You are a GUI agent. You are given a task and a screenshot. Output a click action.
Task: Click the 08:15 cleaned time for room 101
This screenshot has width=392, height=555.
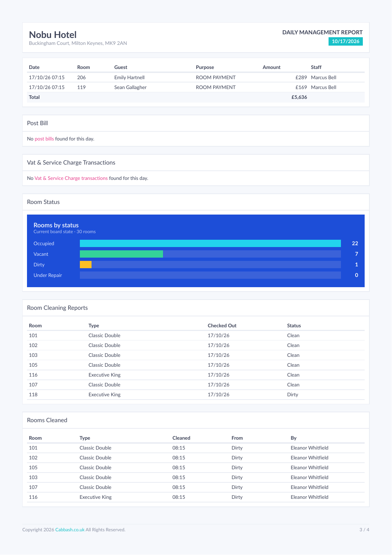(x=179, y=448)
